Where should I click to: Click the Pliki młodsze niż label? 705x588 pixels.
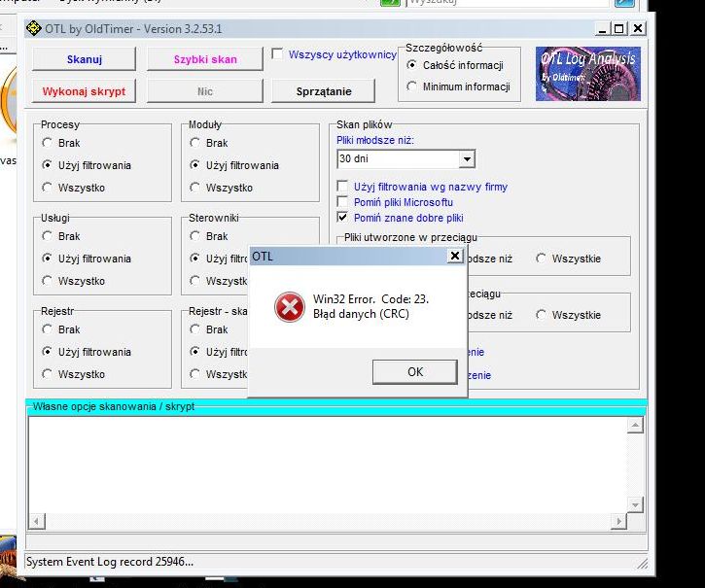[375, 140]
